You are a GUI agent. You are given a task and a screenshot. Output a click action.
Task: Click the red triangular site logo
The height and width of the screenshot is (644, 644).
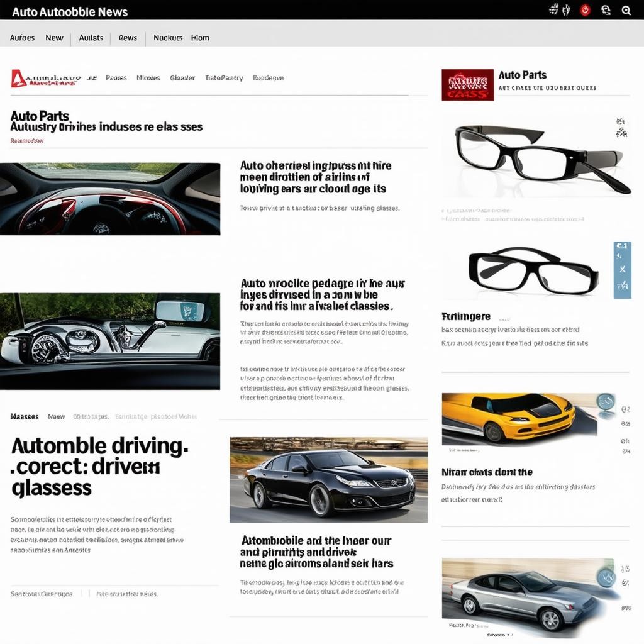pyautogui.click(x=19, y=79)
